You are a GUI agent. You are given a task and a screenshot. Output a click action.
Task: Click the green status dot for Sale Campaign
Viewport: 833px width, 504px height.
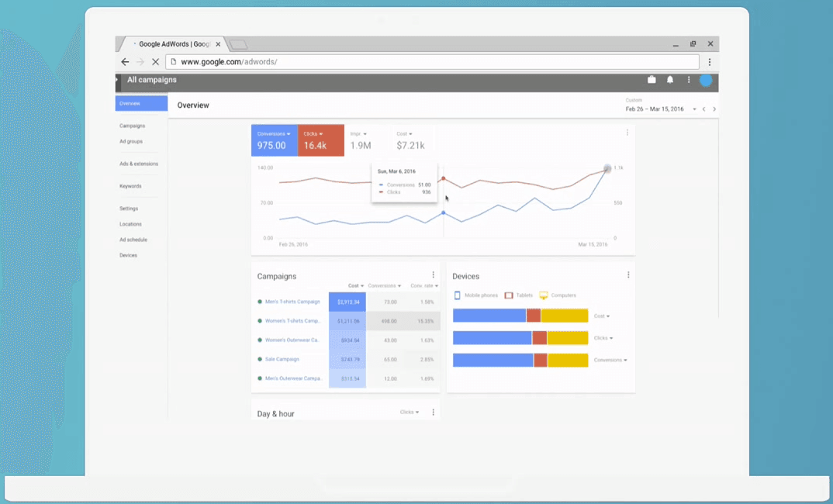pos(260,359)
